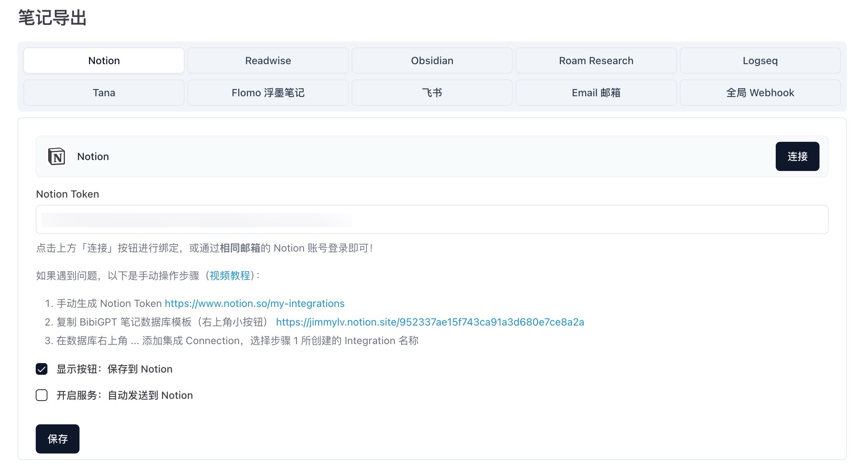Open the notion.so my-integrations link

255,303
